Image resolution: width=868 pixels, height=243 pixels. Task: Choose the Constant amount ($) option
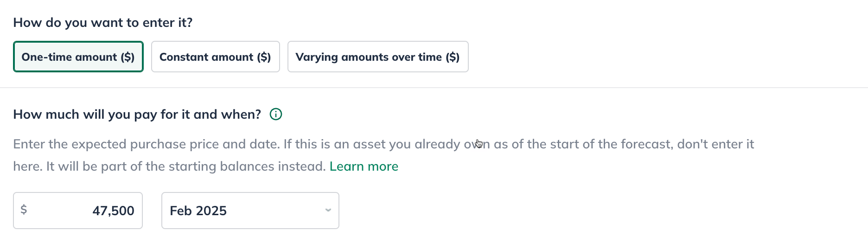pos(215,57)
